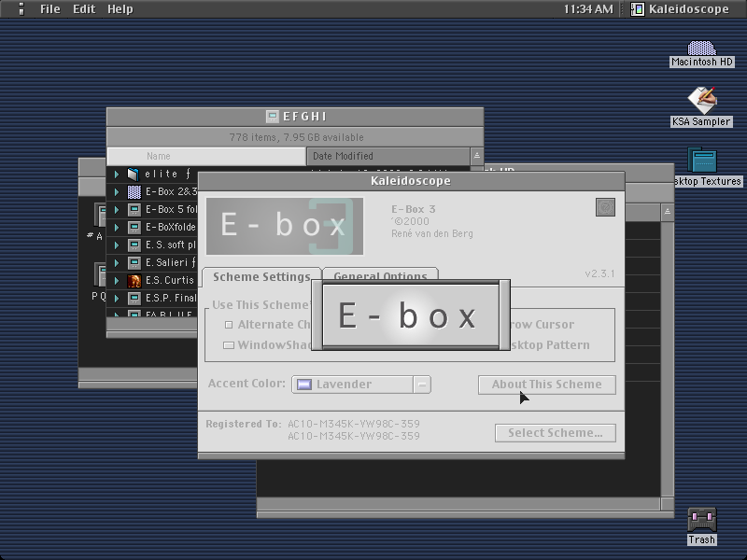Click the Lavender color swatch
This screenshot has width=747, height=560.
click(304, 385)
